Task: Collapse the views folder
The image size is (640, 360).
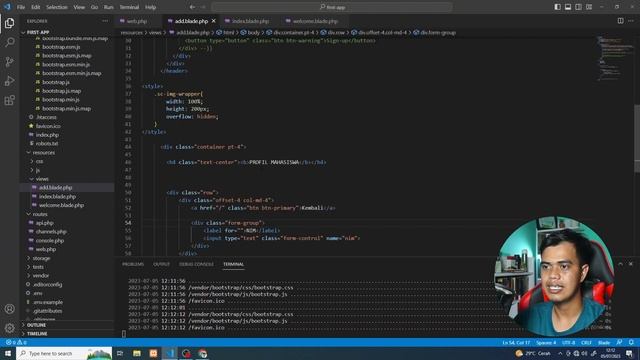Action: click(x=42, y=179)
